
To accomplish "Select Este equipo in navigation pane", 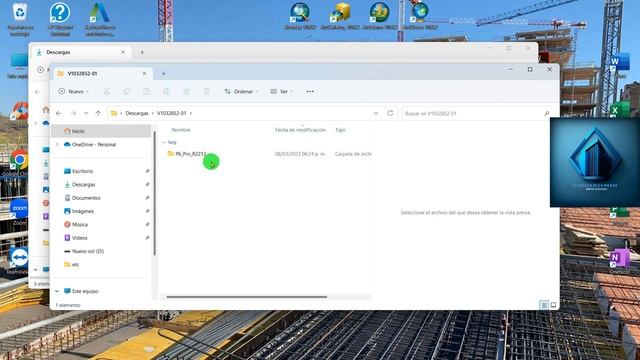I will point(85,291).
